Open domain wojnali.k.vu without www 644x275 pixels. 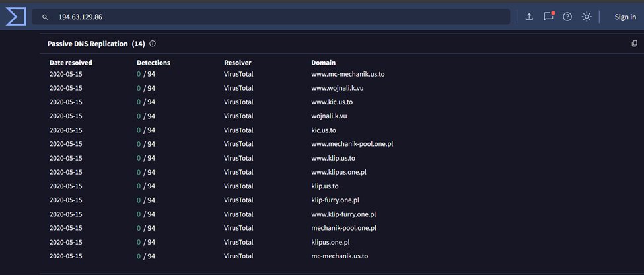pos(329,116)
